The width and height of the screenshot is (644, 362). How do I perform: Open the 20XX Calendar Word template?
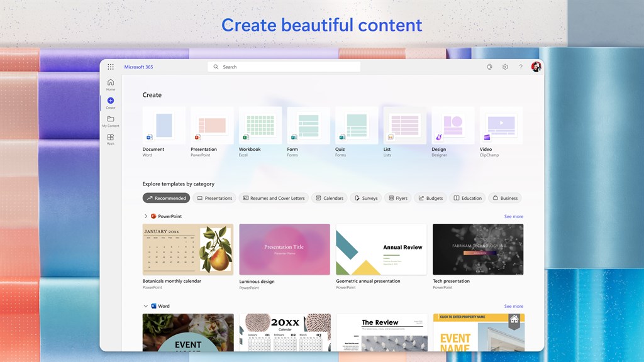(285, 332)
